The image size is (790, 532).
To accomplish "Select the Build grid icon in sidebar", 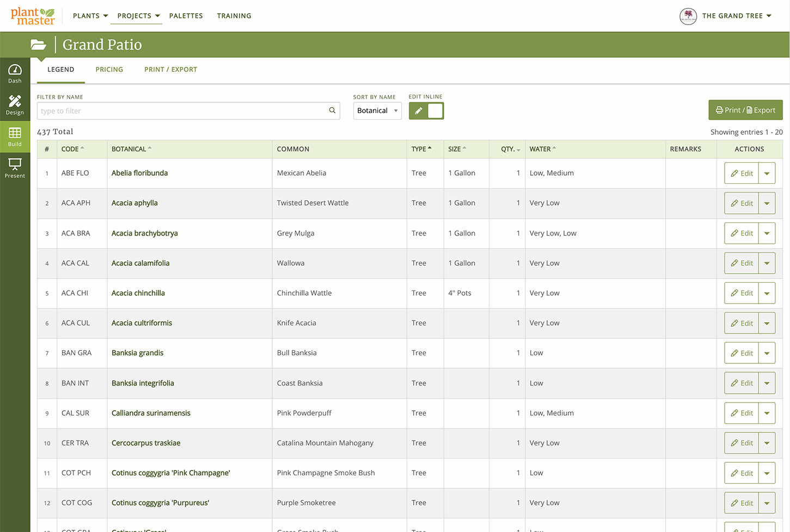I will tap(15, 137).
